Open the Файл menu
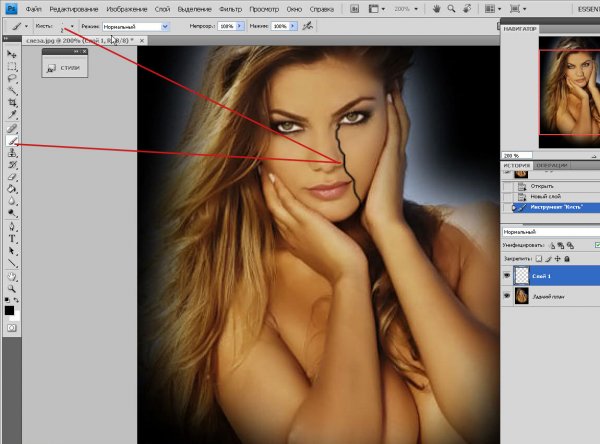This screenshot has width=600, height=444. tap(33, 9)
